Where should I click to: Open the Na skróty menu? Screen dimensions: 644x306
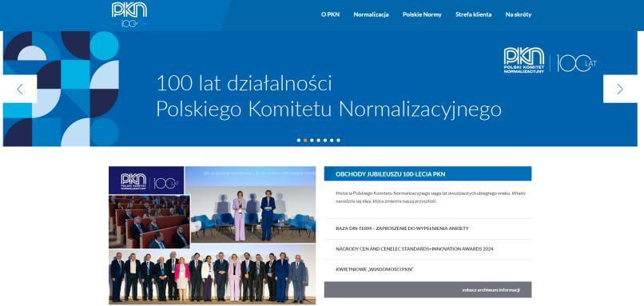coord(519,14)
